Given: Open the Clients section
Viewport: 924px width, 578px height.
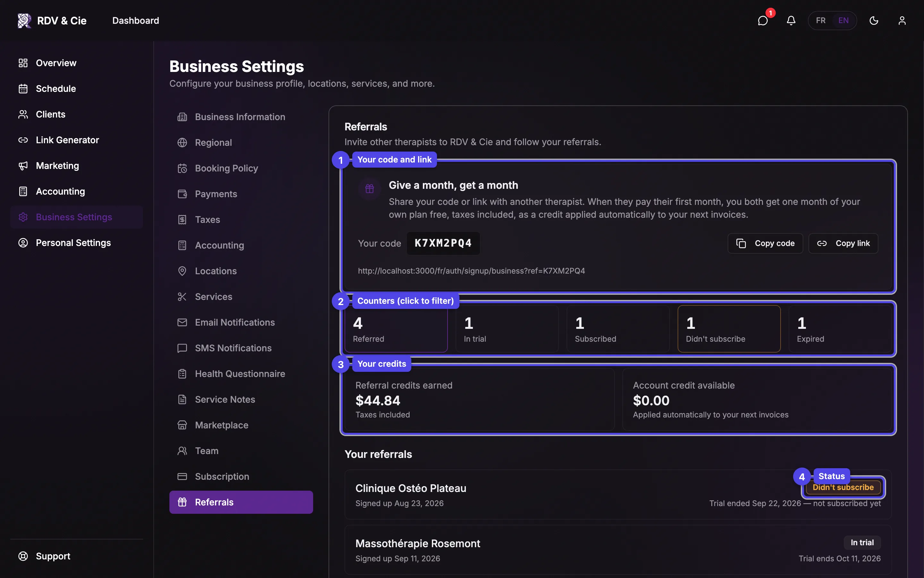Looking at the screenshot, I should 76,114.
